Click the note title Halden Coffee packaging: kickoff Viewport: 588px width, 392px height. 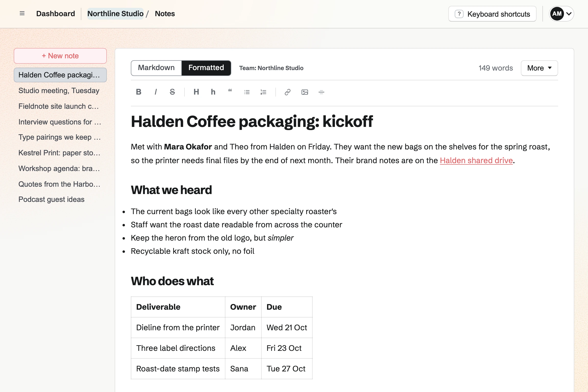(252, 122)
